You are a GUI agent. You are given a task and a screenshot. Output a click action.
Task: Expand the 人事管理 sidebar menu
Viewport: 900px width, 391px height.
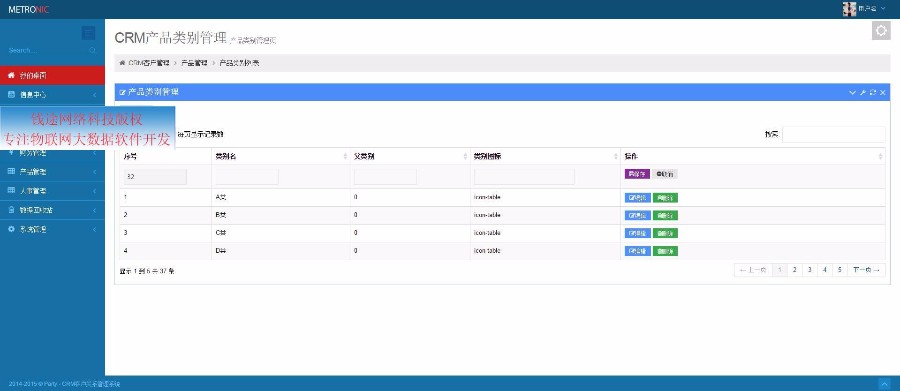(x=52, y=191)
